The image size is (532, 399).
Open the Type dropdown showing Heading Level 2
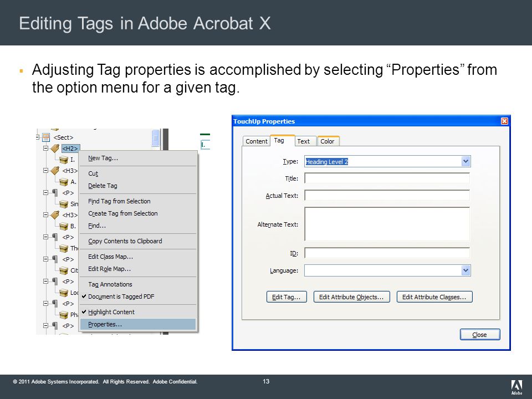click(x=465, y=161)
